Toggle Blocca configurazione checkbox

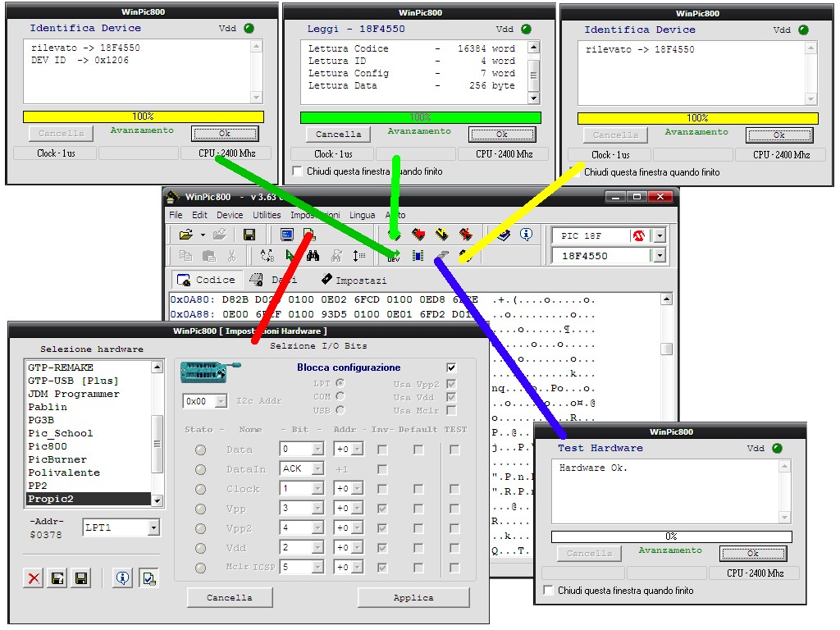(x=450, y=367)
